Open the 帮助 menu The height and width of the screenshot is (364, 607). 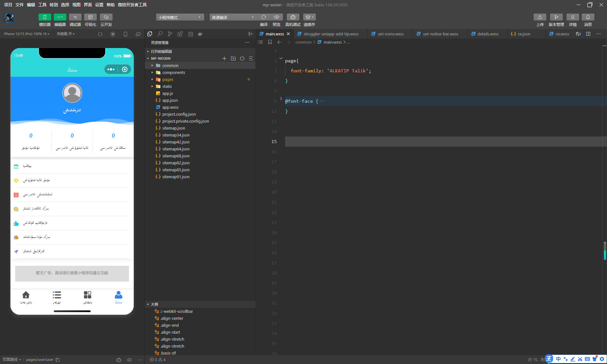pyautogui.click(x=110, y=5)
